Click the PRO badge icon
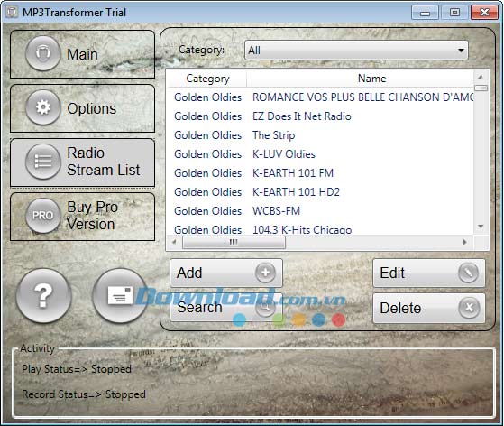 (x=43, y=215)
